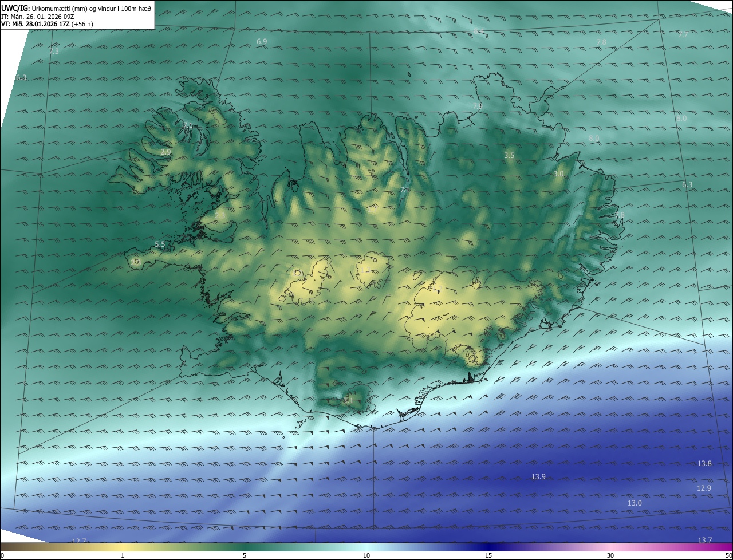Click the 12.9 value label
Screen dimensions: 733x560
(704, 488)
